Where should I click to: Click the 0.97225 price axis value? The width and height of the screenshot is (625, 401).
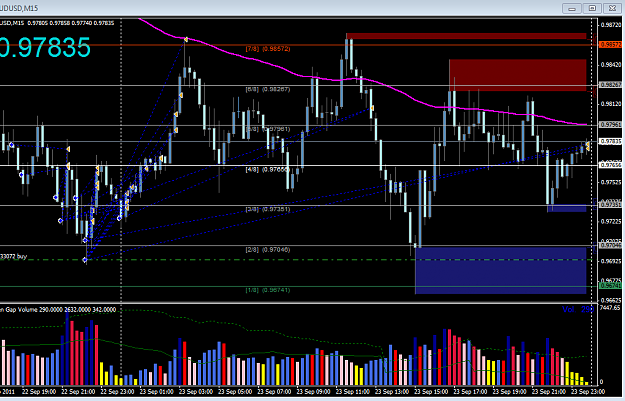click(x=611, y=222)
